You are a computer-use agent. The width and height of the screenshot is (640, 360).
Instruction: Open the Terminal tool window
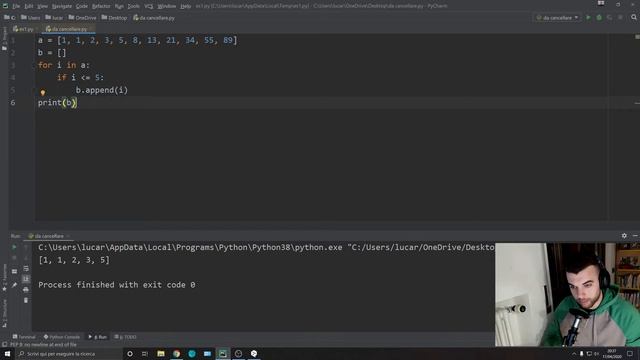[24, 337]
